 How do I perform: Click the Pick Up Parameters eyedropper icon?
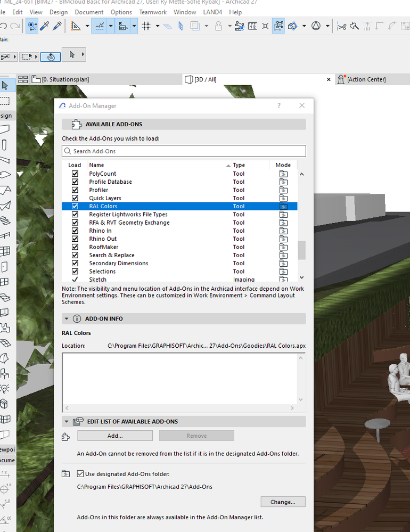pyautogui.click(x=45, y=26)
